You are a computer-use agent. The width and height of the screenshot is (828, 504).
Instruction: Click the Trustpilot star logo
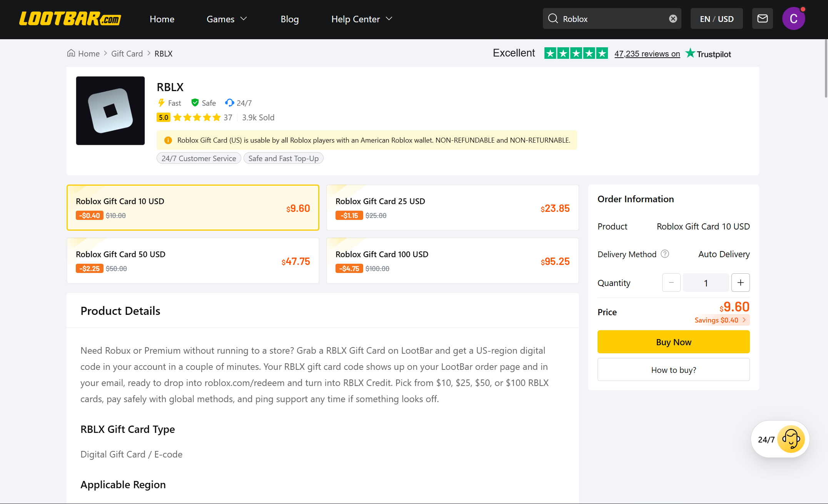click(690, 53)
